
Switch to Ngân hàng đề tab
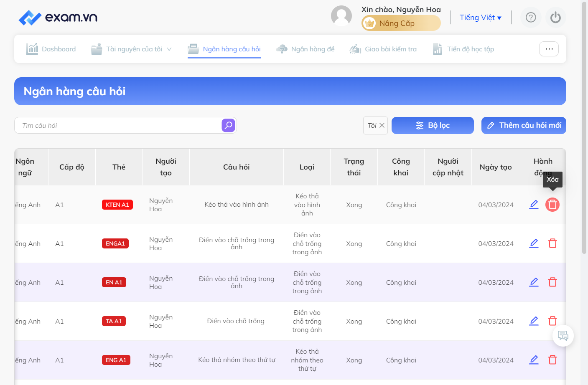click(305, 49)
